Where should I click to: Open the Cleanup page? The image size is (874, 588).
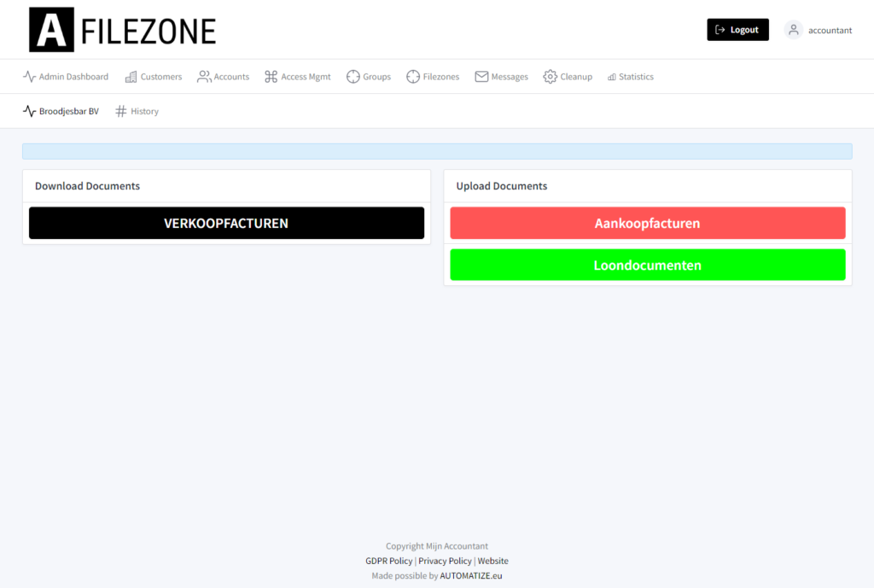click(568, 76)
